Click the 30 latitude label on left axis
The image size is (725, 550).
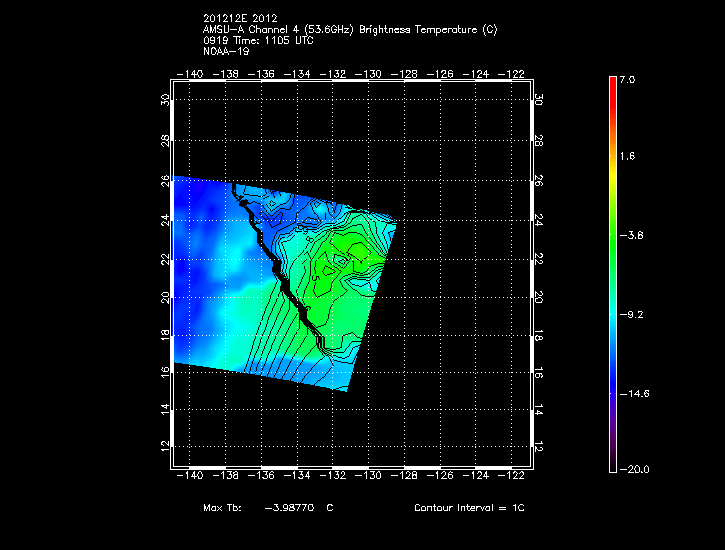click(x=164, y=100)
